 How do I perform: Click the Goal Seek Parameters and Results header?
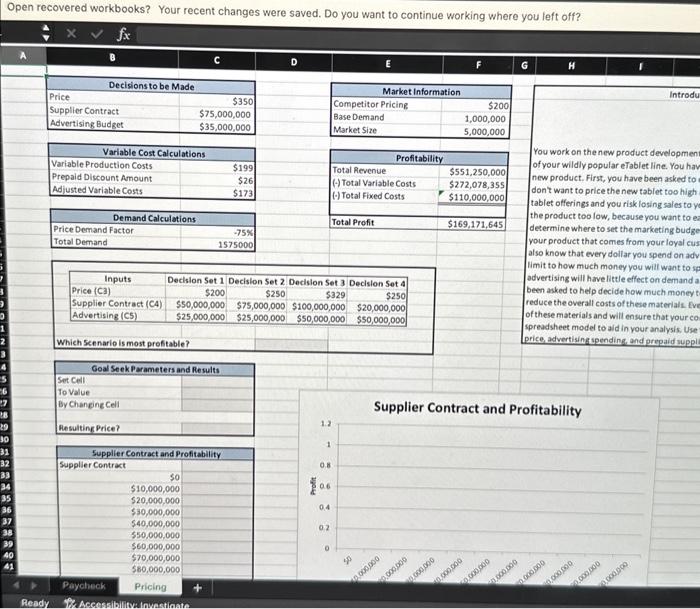[x=155, y=370]
